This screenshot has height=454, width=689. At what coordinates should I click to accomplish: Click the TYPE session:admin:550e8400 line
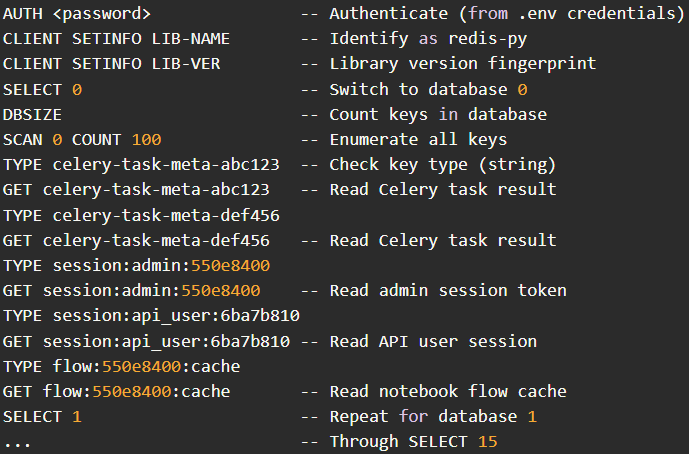tap(136, 265)
